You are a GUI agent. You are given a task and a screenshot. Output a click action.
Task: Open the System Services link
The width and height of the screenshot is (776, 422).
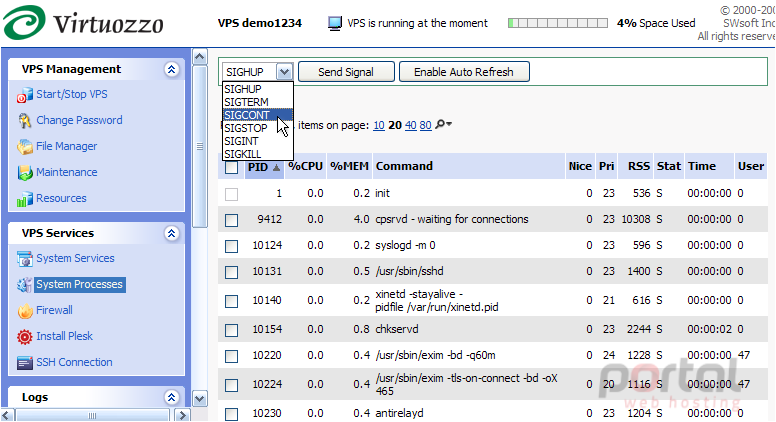click(x=75, y=258)
